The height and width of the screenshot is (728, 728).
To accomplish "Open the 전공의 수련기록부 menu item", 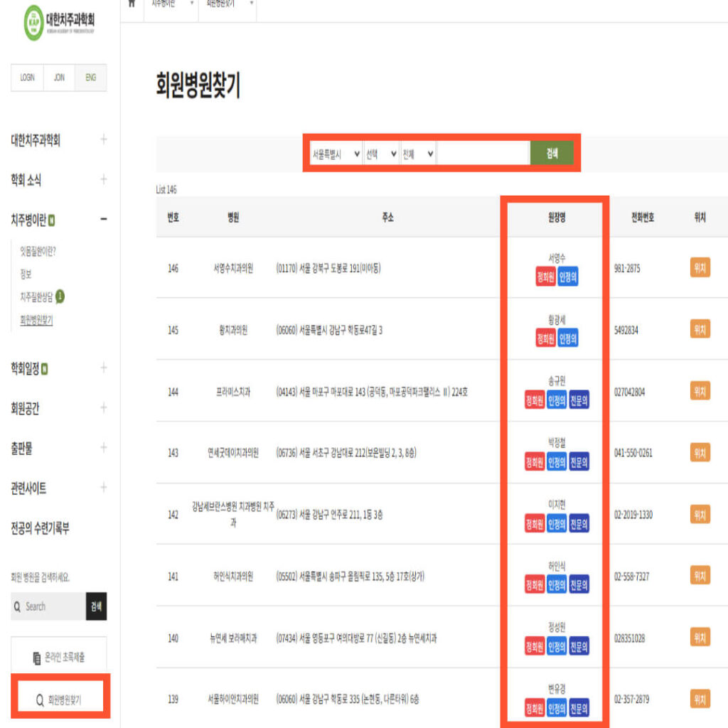I will pyautogui.click(x=40, y=528).
